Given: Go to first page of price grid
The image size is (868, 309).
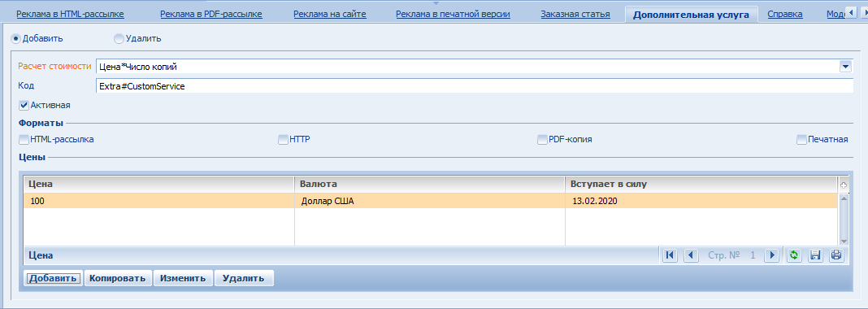Looking at the screenshot, I should point(670,255).
